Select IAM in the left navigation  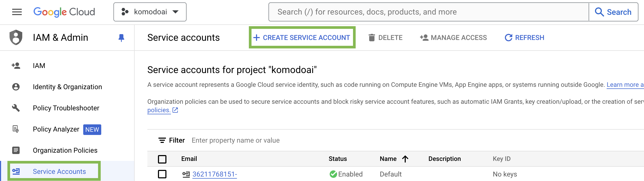pyautogui.click(x=39, y=66)
